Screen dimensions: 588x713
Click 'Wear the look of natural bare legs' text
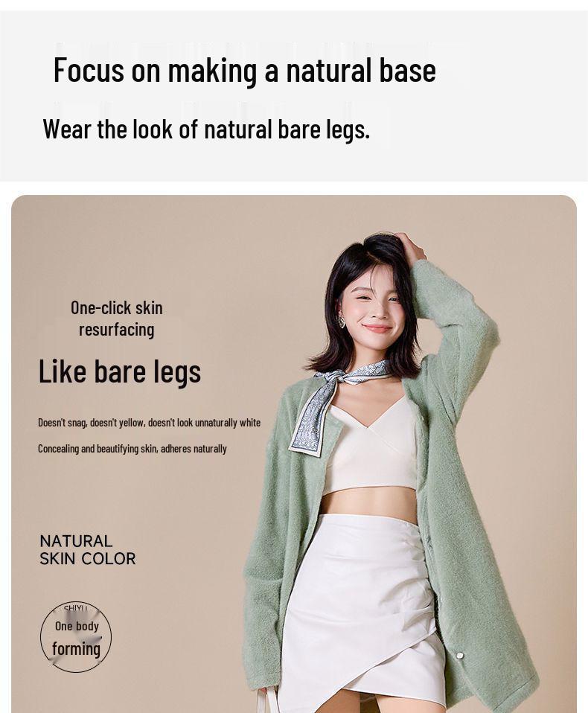pyautogui.click(x=206, y=130)
